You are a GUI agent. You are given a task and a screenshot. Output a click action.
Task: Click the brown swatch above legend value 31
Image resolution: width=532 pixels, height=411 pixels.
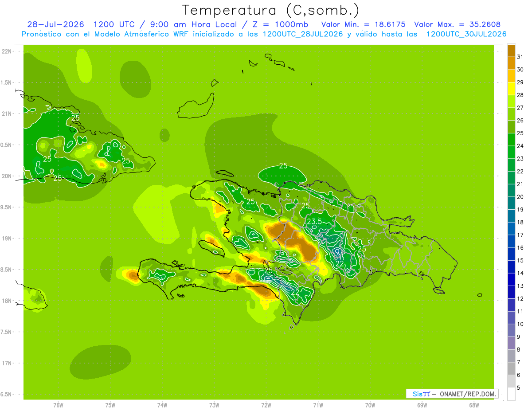[511, 51]
